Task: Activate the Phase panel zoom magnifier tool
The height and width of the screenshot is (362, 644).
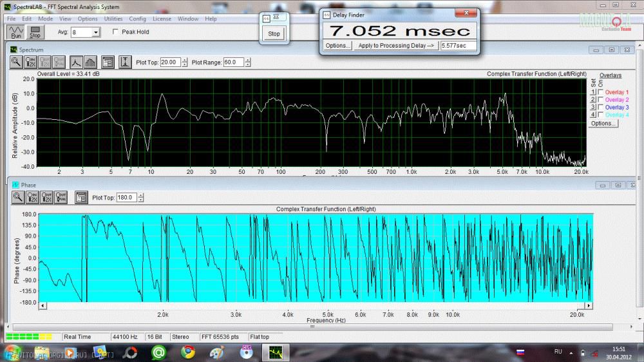Action: 17,197
